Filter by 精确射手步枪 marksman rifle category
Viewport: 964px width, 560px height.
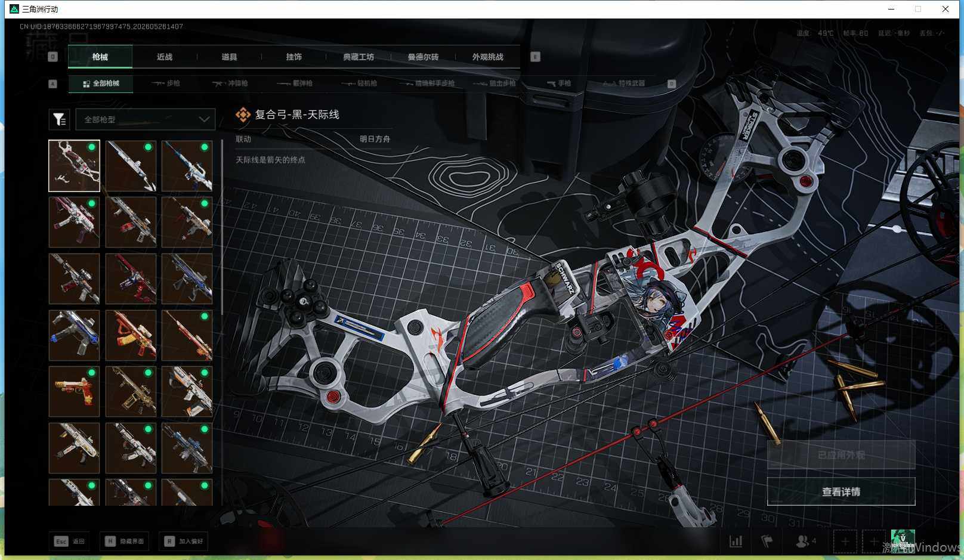point(428,83)
